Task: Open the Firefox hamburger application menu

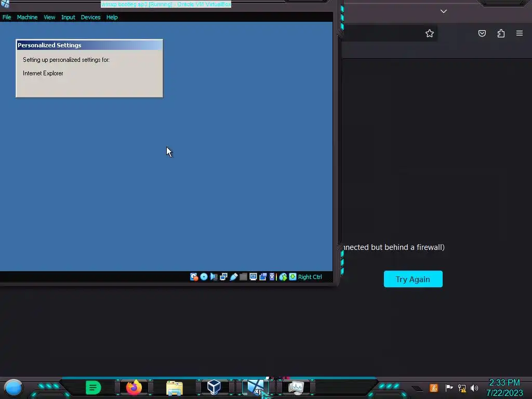Action: click(520, 33)
